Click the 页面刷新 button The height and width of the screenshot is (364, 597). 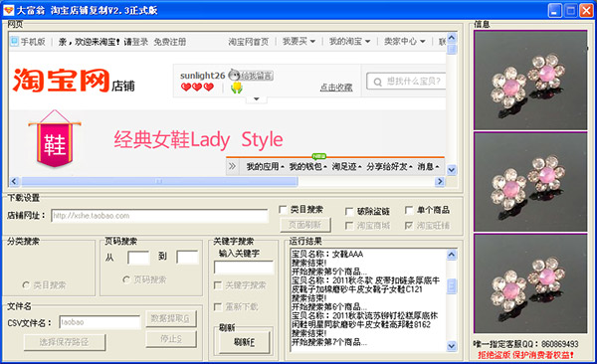point(305,225)
